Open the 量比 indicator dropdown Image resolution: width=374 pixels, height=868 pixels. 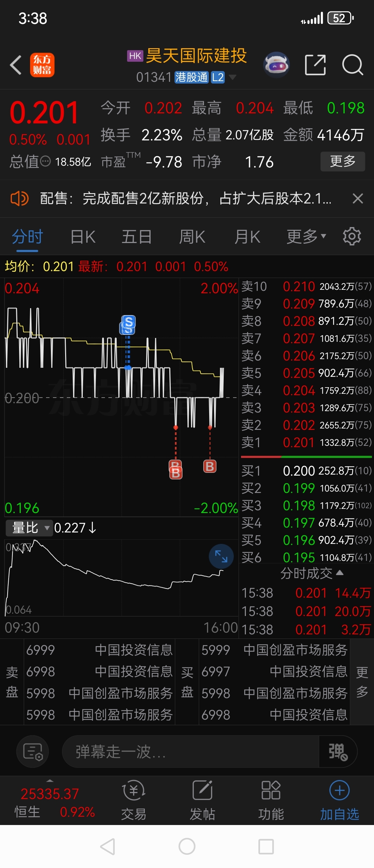(x=29, y=528)
